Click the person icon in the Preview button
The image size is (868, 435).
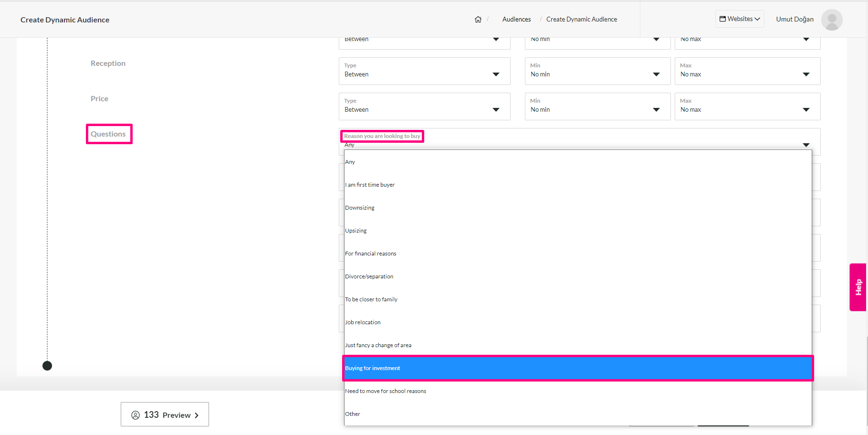[136, 415]
